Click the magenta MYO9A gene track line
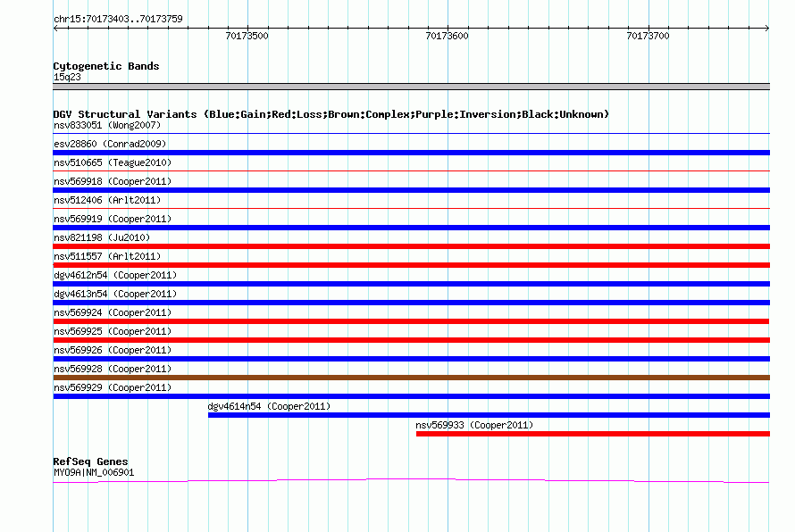 [x=411, y=480]
